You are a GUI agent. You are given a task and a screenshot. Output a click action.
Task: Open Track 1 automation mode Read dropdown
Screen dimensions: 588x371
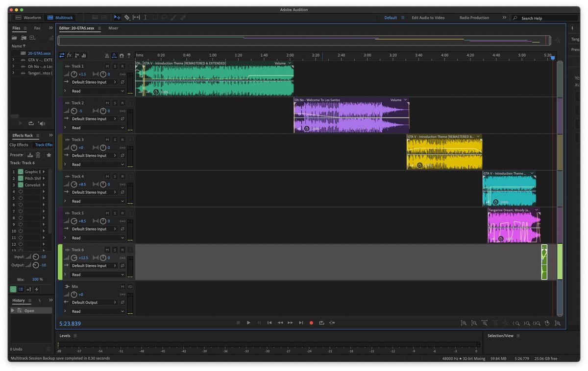pos(98,91)
